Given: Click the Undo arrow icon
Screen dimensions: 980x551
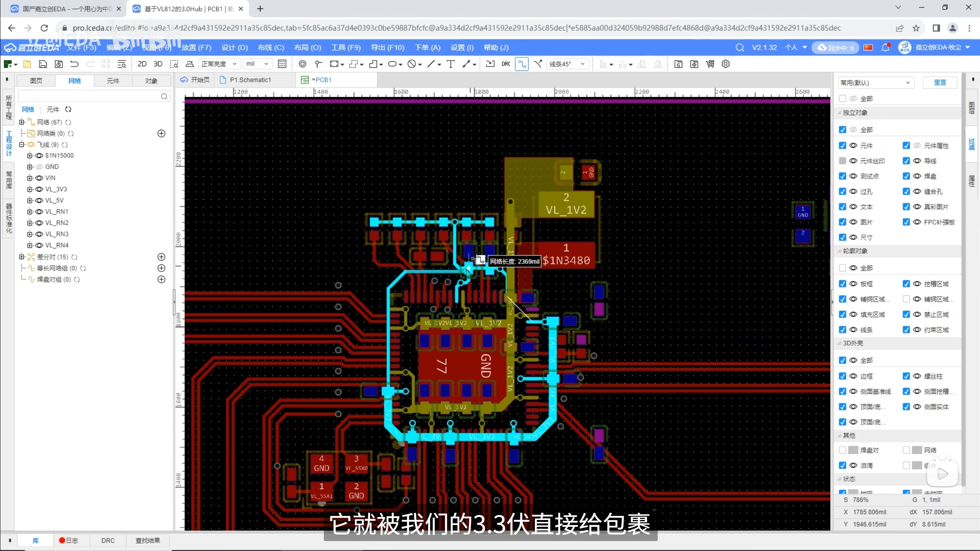Looking at the screenshot, I should pyautogui.click(x=74, y=64).
